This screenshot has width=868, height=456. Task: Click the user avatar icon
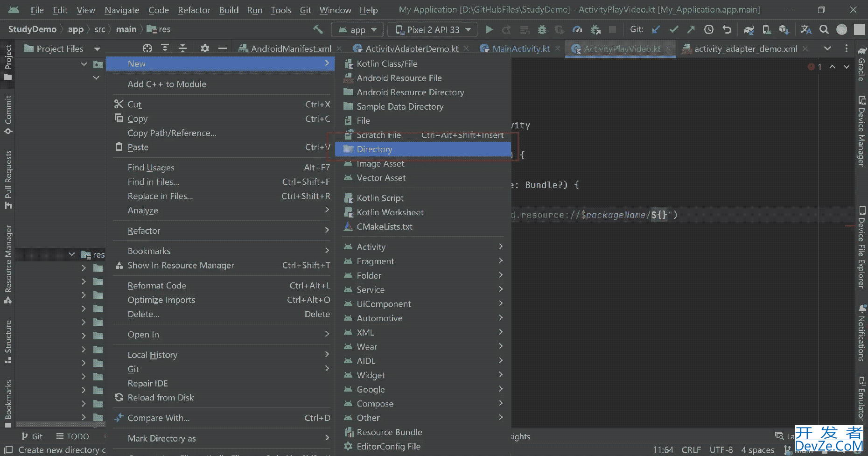pos(842,29)
